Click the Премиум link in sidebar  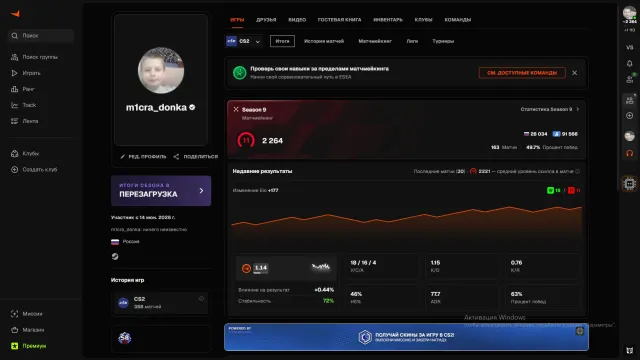pyautogui.click(x=34, y=346)
